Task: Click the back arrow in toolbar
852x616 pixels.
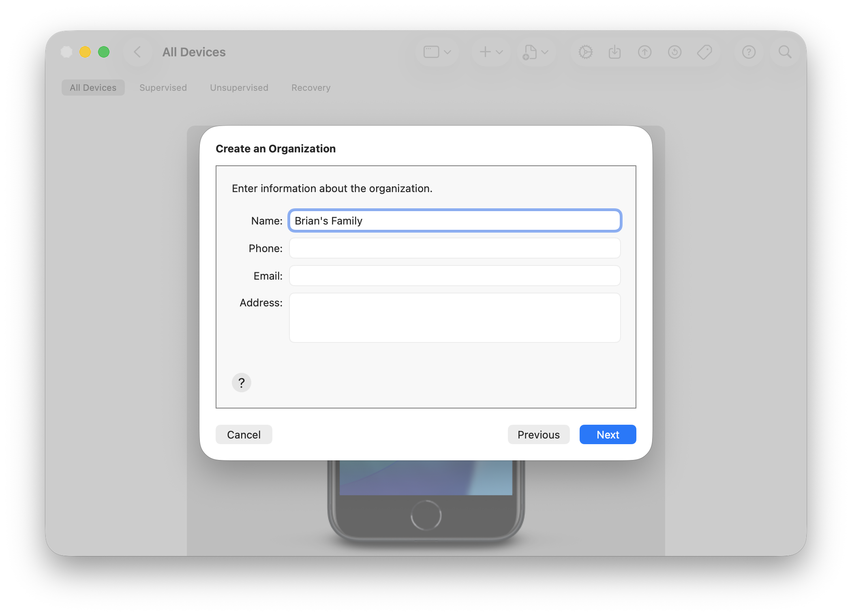Action: pos(137,52)
